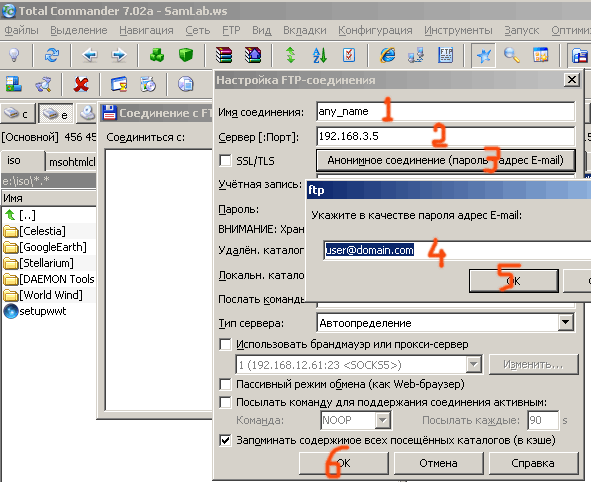Image resolution: width=591 pixels, height=482 pixels.
Task: Enable passive transfer mode checkbox
Action: click(x=225, y=384)
